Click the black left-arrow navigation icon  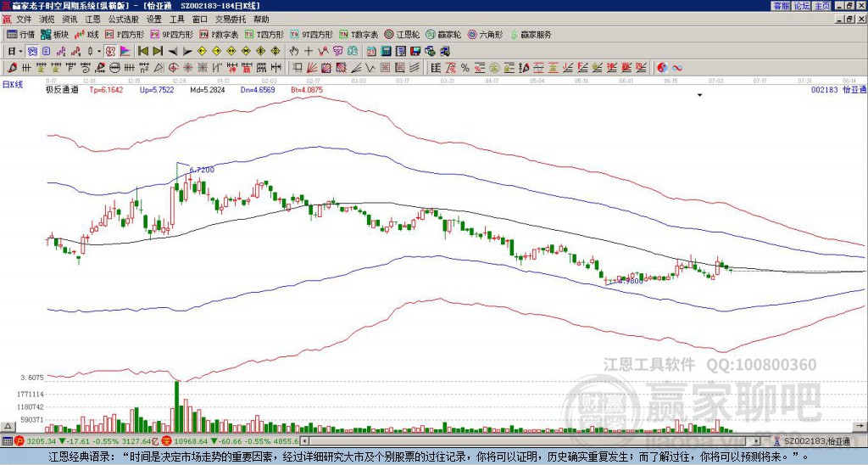pyautogui.click(x=173, y=52)
